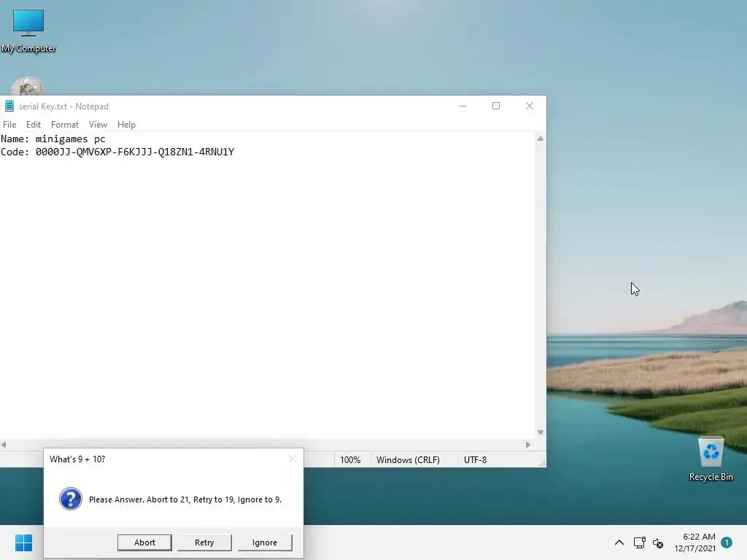The width and height of the screenshot is (747, 560).
Task: Open the network status tray icon
Action: click(639, 542)
